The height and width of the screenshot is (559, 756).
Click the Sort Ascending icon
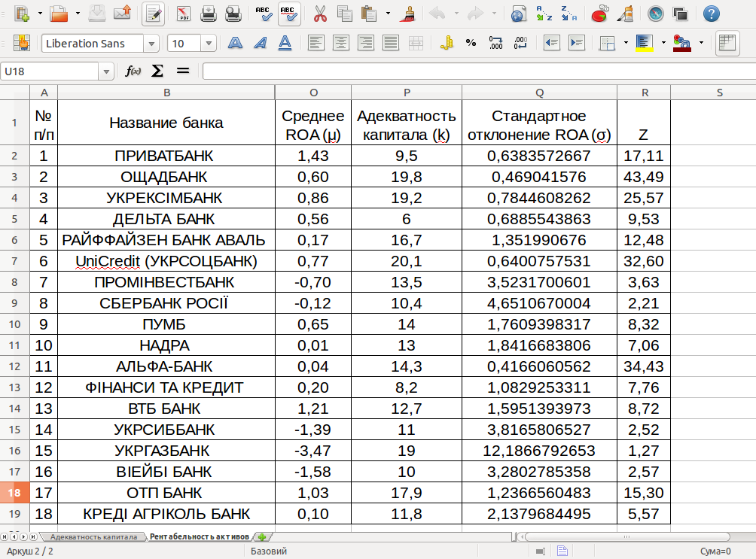(544, 14)
